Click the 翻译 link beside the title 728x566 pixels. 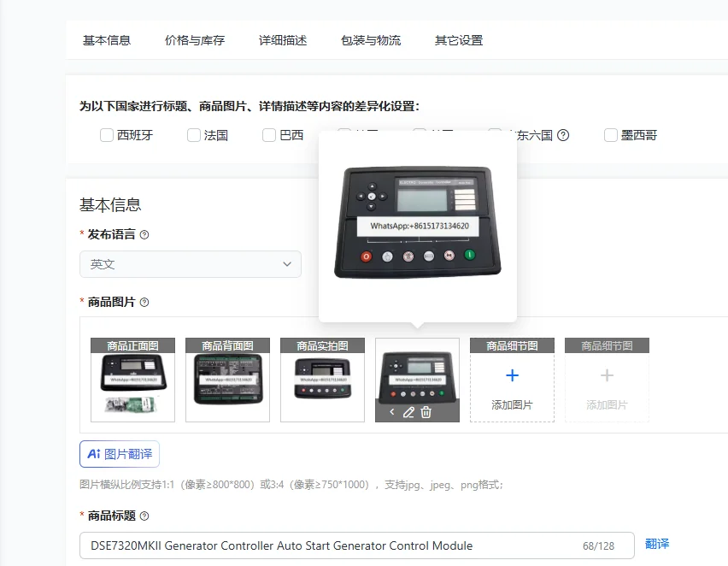point(657,544)
